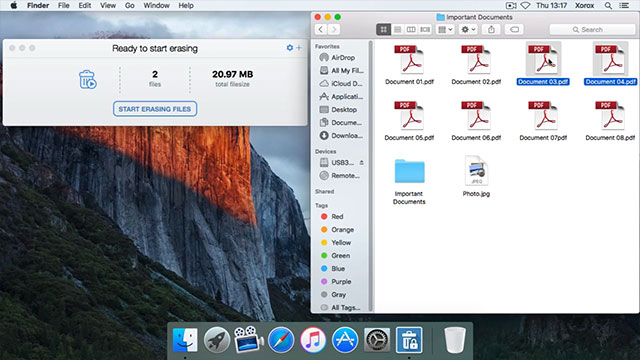
Task: Click the Share toolbar button
Action: [x=491, y=29]
